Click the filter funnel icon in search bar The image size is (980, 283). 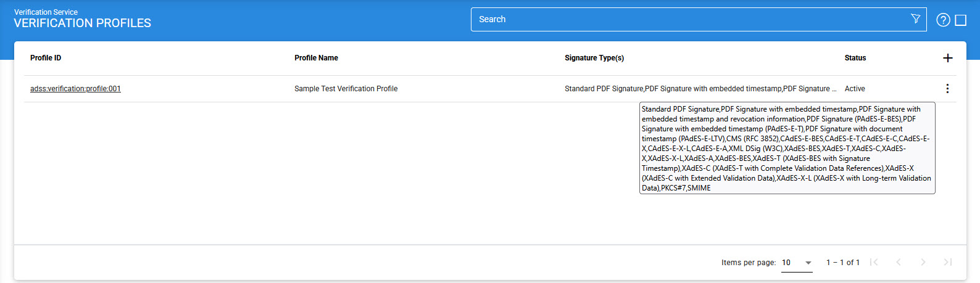click(x=915, y=19)
